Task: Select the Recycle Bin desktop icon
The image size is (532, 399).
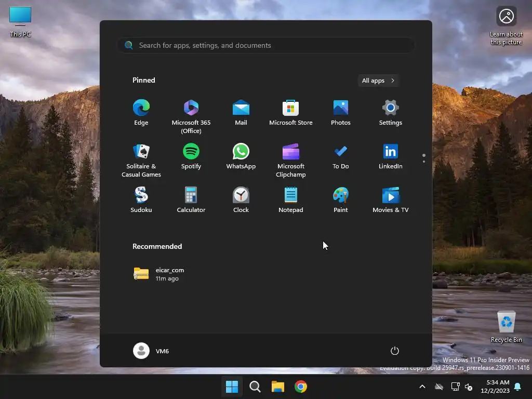Action: click(507, 327)
